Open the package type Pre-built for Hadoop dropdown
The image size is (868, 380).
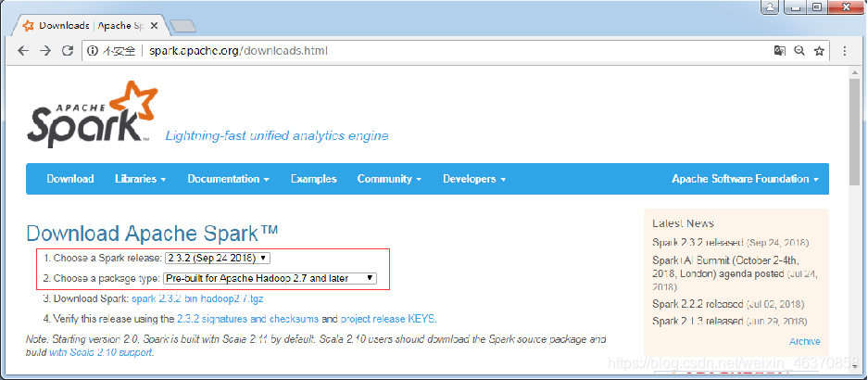(x=270, y=278)
